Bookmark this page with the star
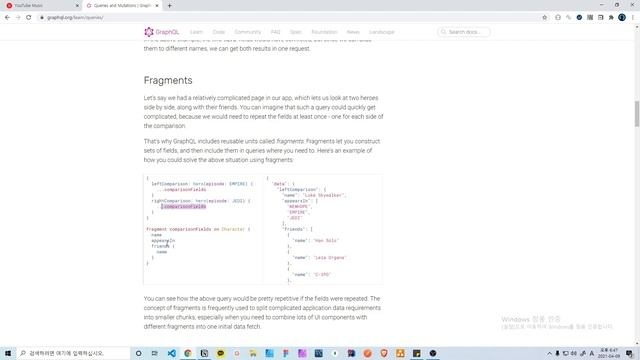 pos(544,18)
